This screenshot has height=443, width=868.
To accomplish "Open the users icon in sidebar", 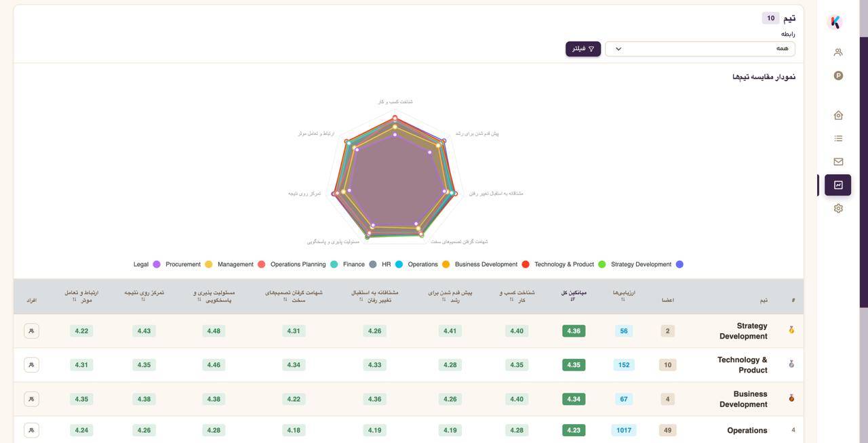I will pos(838,52).
